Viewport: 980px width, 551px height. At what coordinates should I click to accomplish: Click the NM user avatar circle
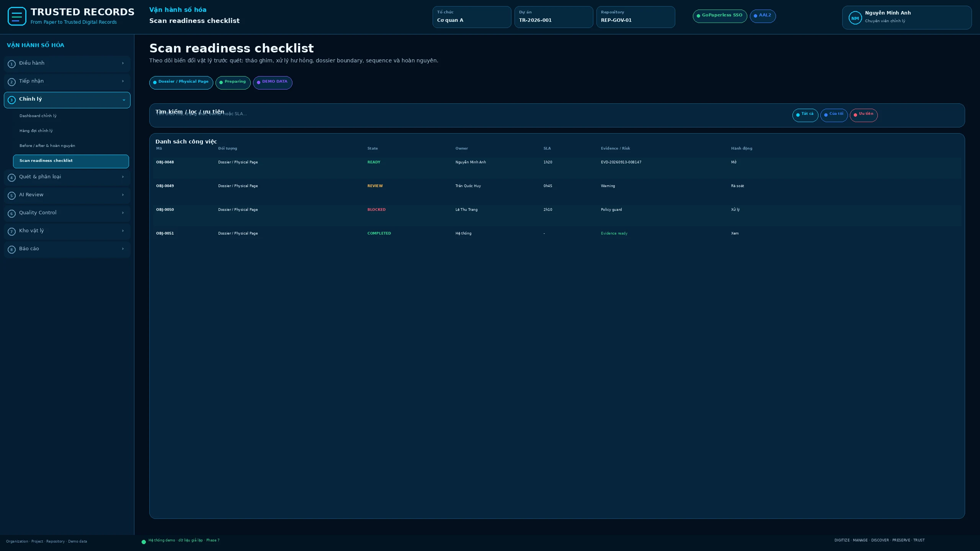pyautogui.click(x=855, y=18)
